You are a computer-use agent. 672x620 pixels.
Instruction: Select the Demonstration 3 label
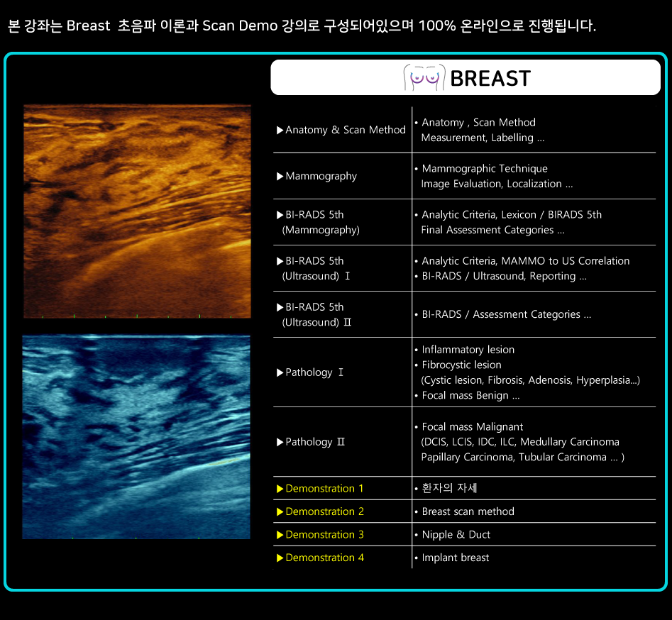click(x=324, y=535)
